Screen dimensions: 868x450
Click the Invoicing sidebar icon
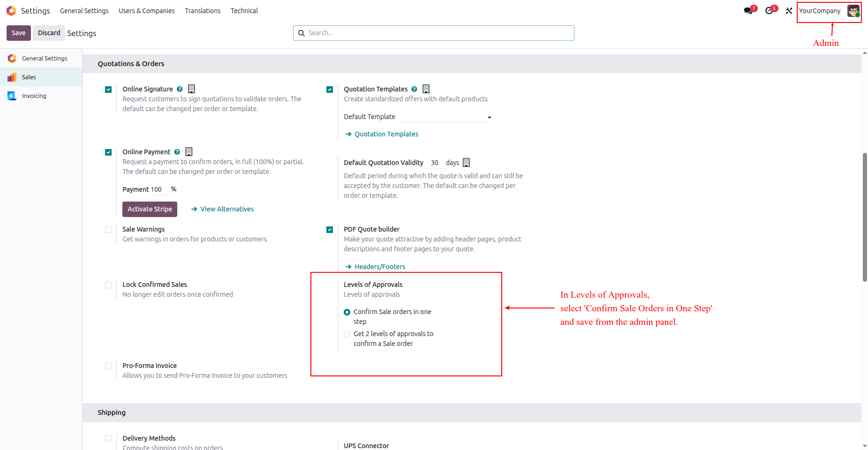click(12, 96)
